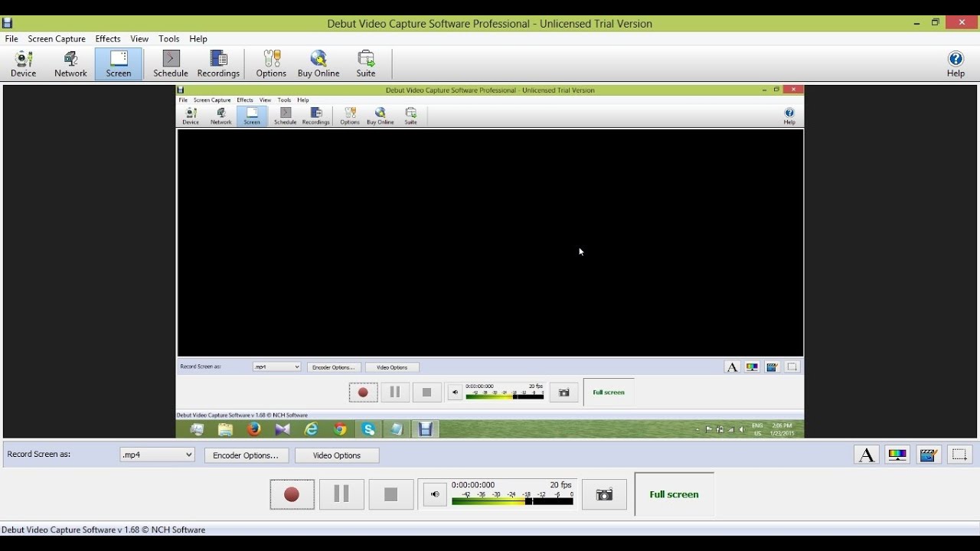Select the Device capture source
This screenshot has height=551, width=980.
23,64
